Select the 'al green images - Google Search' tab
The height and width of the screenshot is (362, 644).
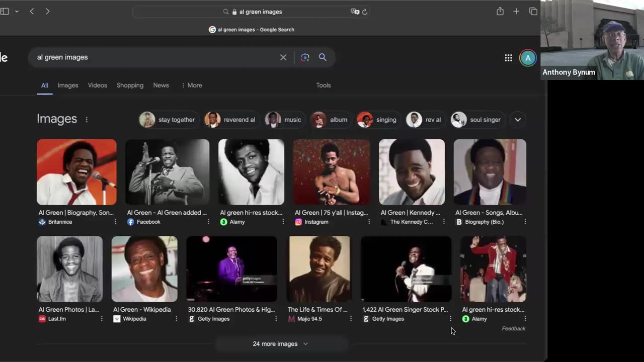[x=252, y=30]
